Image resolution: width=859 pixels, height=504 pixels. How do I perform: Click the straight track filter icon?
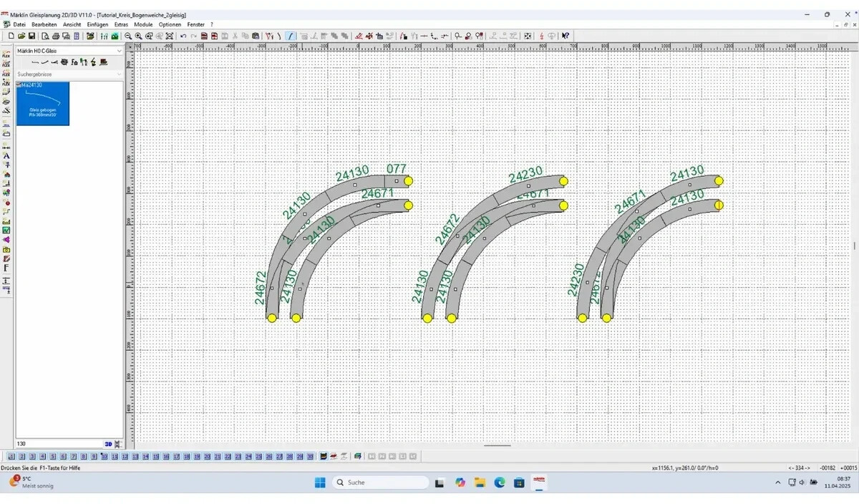pos(35,62)
